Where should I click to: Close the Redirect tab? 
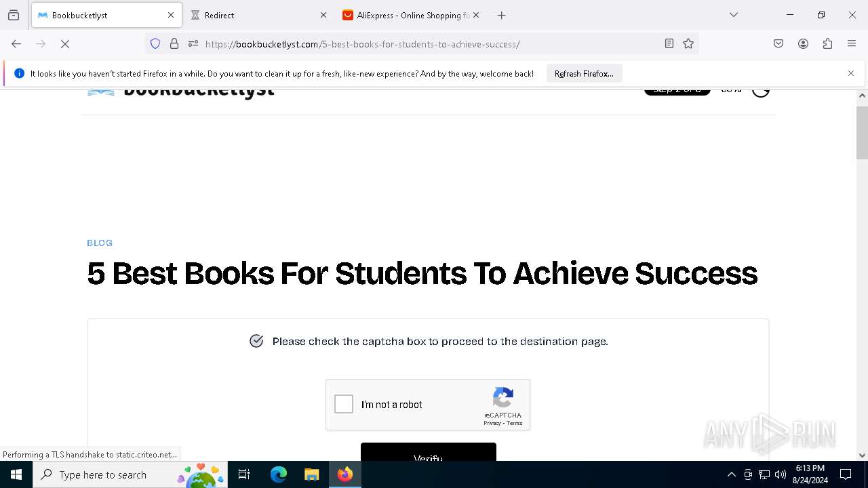(x=323, y=15)
